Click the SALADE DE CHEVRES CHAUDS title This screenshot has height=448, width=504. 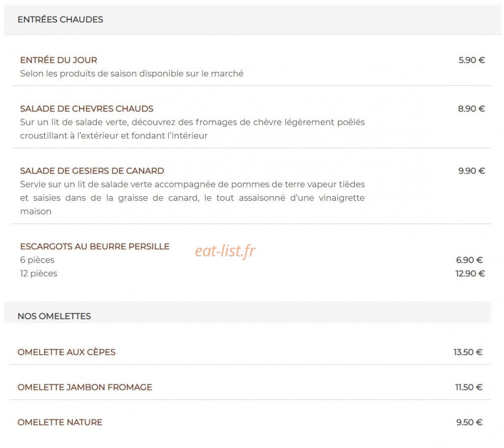tap(87, 109)
